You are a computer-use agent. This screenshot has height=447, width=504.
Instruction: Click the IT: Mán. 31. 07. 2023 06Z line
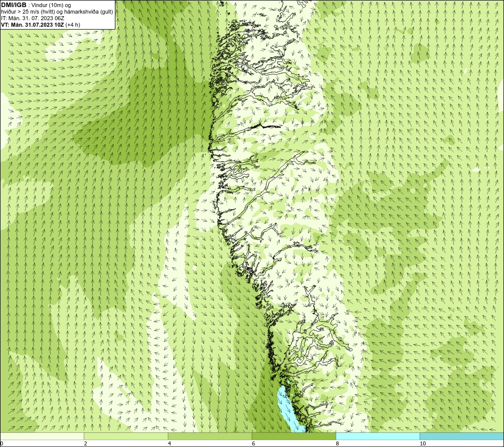pyautogui.click(x=32, y=18)
